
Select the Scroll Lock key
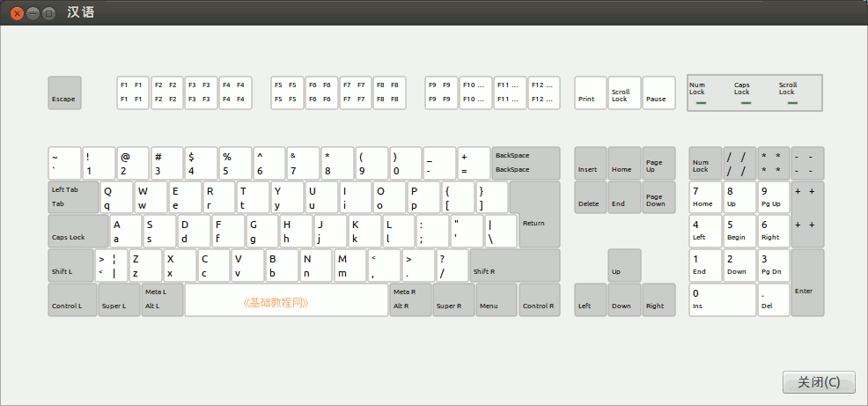point(624,92)
